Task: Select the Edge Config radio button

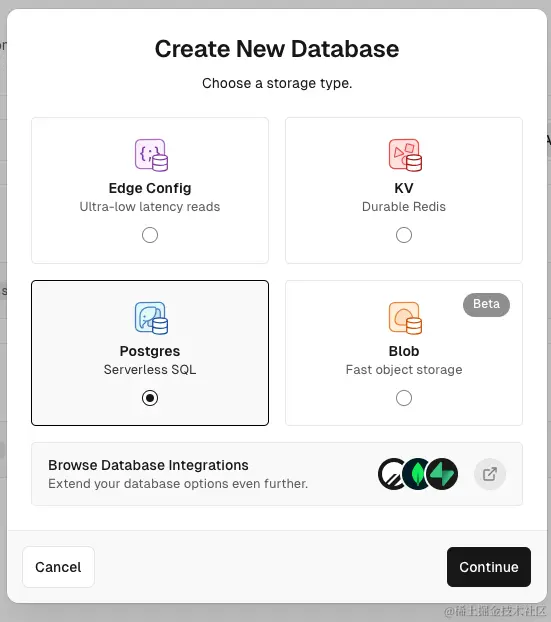Action: (150, 235)
